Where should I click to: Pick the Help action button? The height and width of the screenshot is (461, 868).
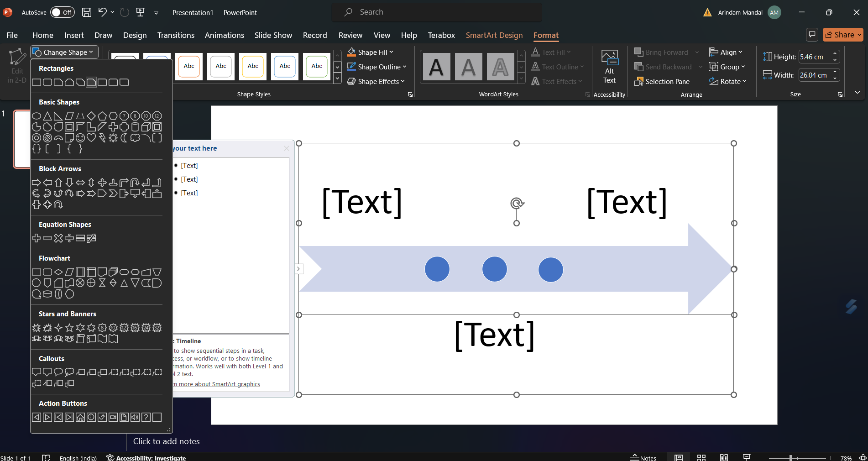[x=146, y=417]
